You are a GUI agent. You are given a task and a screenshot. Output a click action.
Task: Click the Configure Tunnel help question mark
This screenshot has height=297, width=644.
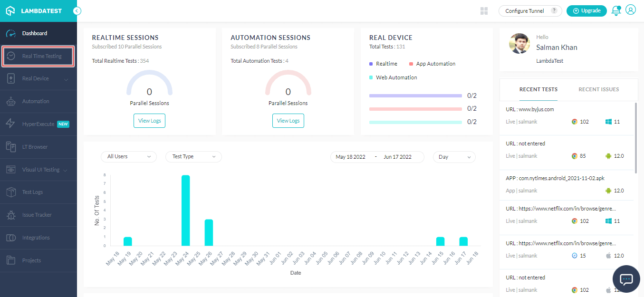[554, 11]
